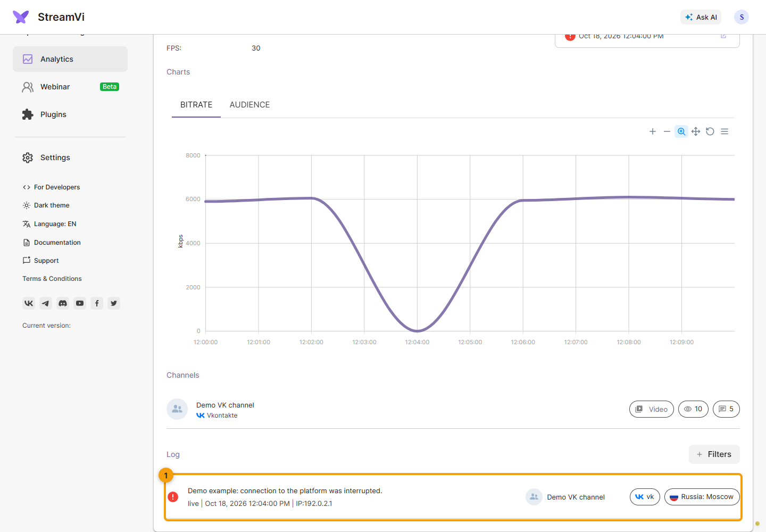
Task: Click the log message about interrupted connection
Action: (285, 491)
